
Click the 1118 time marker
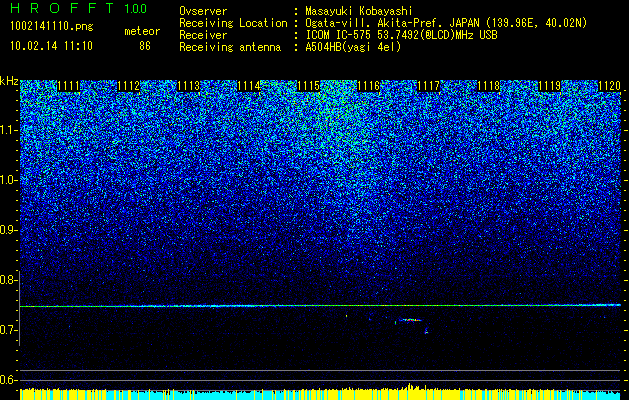[x=489, y=86]
